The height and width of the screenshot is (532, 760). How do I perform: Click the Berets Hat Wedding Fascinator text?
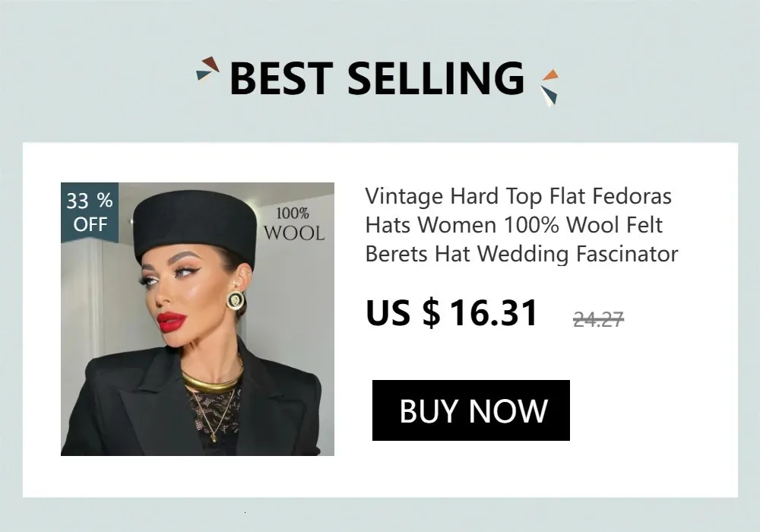[521, 254]
